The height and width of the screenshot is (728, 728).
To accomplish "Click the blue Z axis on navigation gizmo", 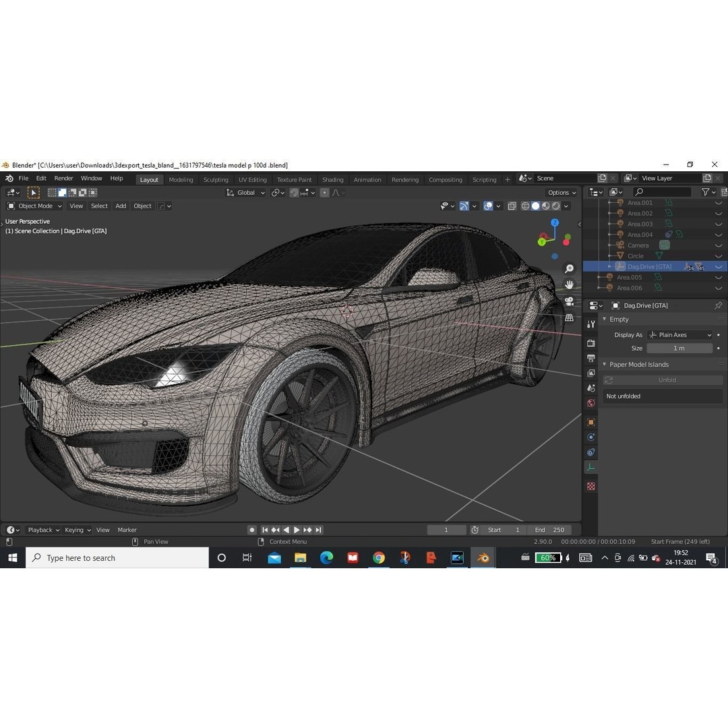I will point(555,223).
